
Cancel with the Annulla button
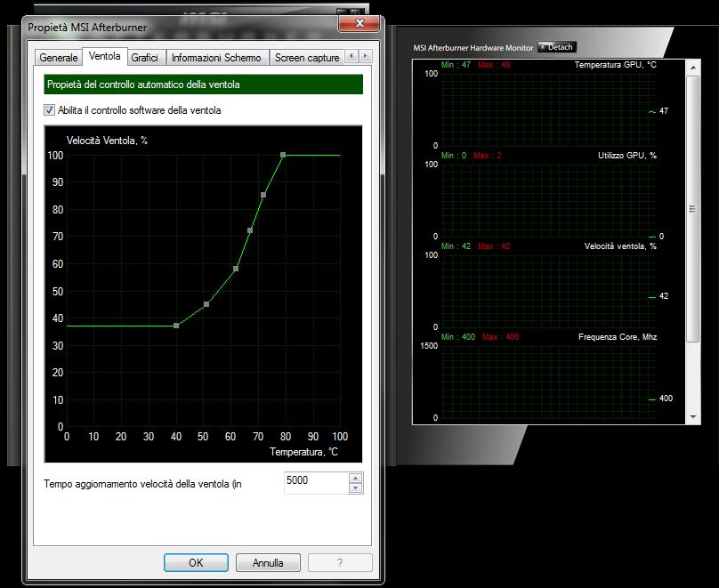coord(268,562)
